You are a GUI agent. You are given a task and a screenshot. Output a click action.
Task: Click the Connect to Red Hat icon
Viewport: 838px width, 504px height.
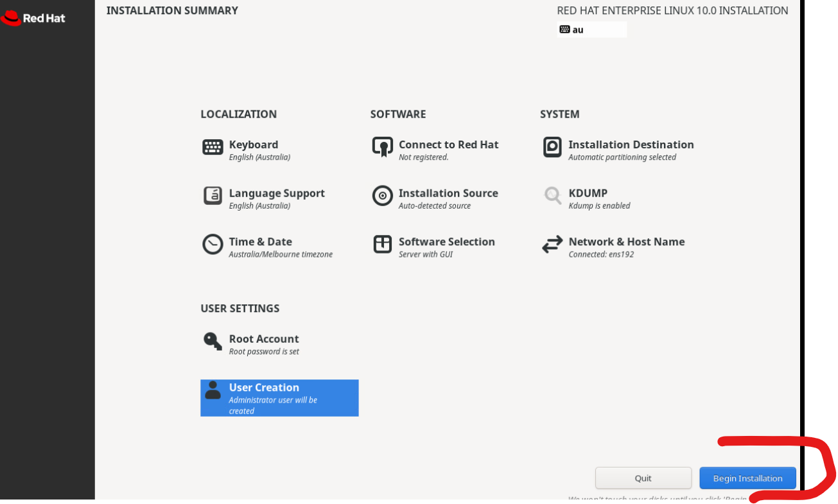(x=383, y=147)
